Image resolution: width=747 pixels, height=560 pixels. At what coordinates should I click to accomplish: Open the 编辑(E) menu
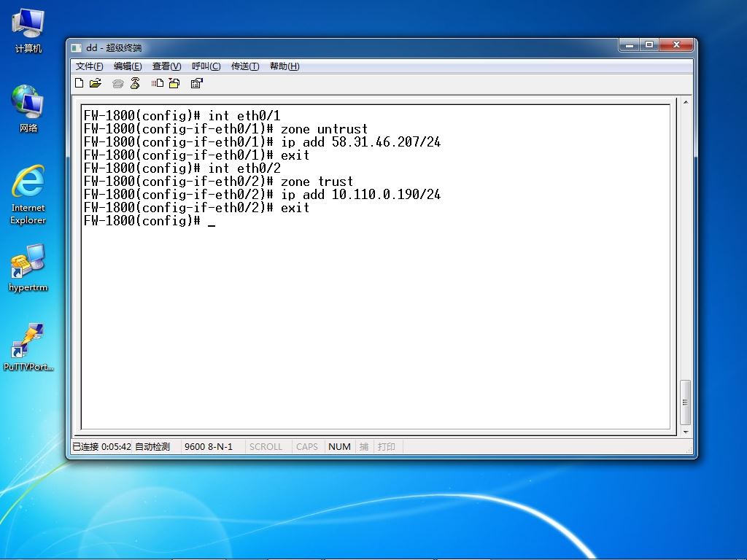[128, 66]
